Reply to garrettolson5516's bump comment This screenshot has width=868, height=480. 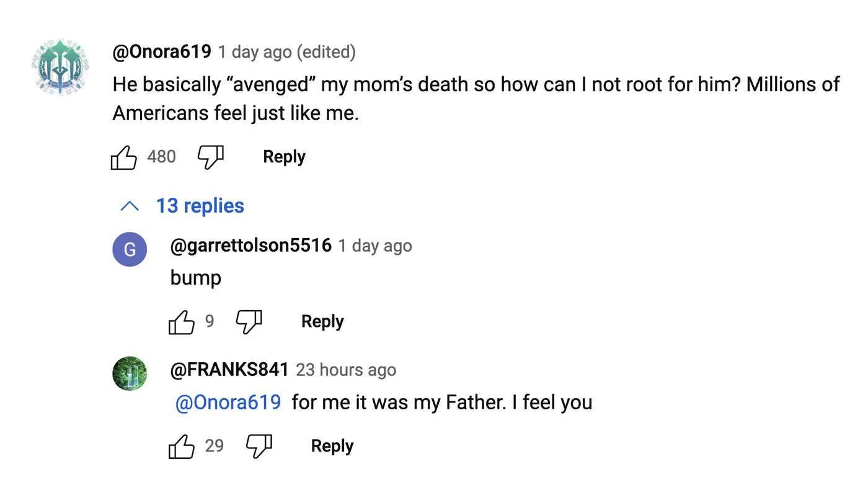click(322, 322)
